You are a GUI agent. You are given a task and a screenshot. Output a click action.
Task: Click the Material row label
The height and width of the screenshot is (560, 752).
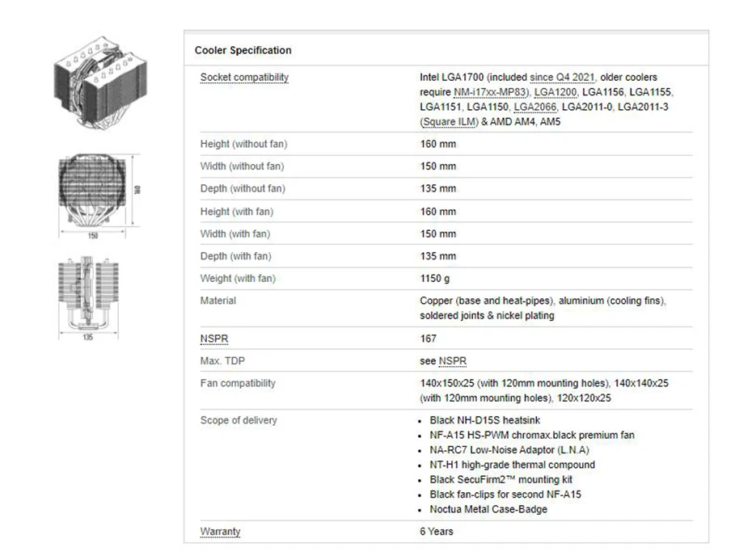click(x=218, y=301)
